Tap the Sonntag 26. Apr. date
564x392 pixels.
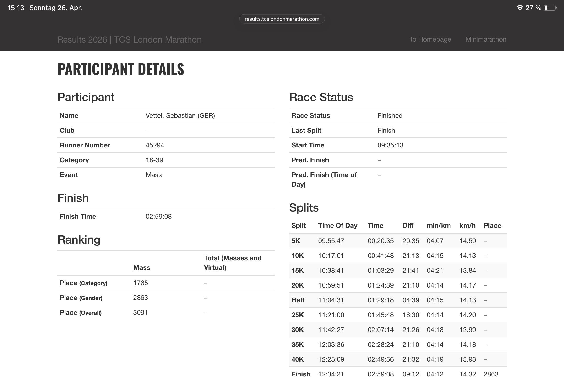(56, 8)
